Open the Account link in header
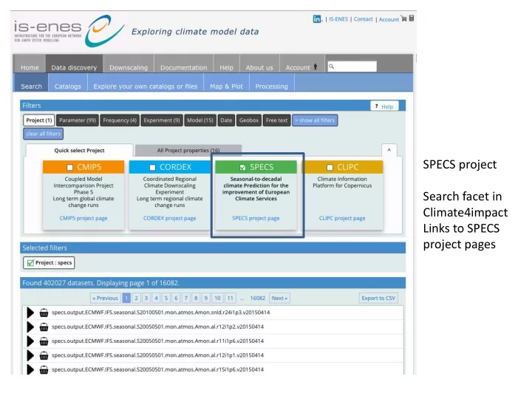The image size is (532, 399). tap(389, 19)
